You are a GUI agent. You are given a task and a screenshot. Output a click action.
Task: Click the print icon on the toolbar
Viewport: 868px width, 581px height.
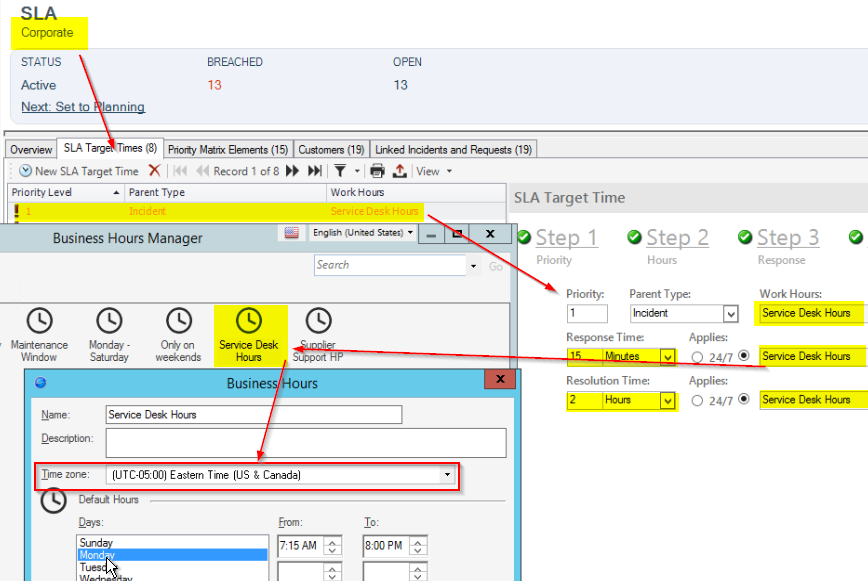coord(378,170)
